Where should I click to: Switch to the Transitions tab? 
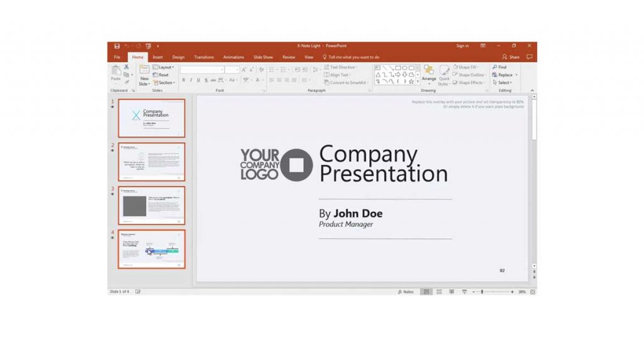coord(204,57)
